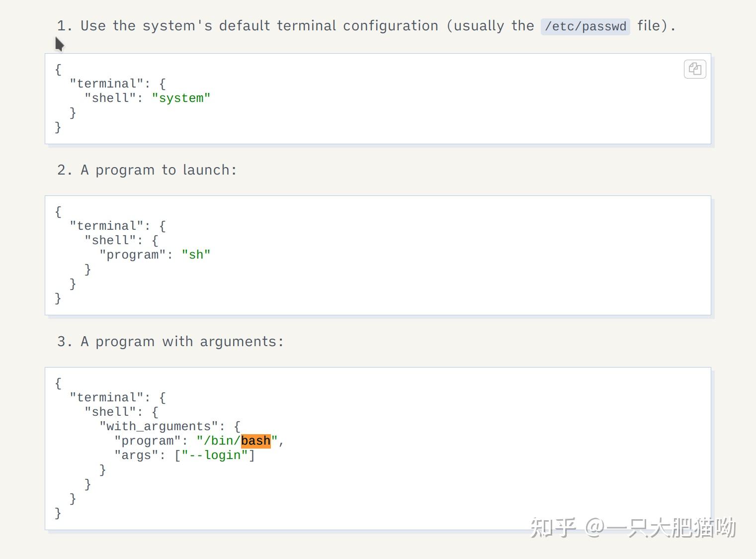756x559 pixels.
Task: Click the highlighted bash word
Action: click(255, 441)
